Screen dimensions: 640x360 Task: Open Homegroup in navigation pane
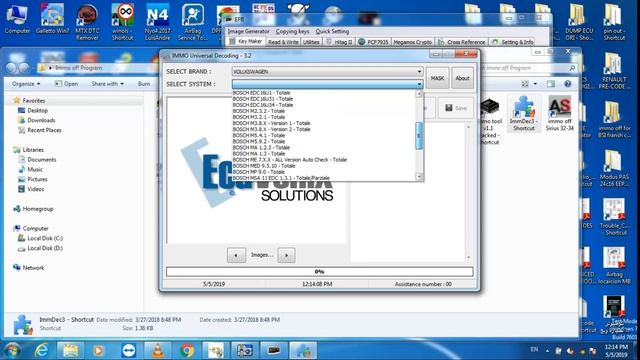click(x=33, y=209)
